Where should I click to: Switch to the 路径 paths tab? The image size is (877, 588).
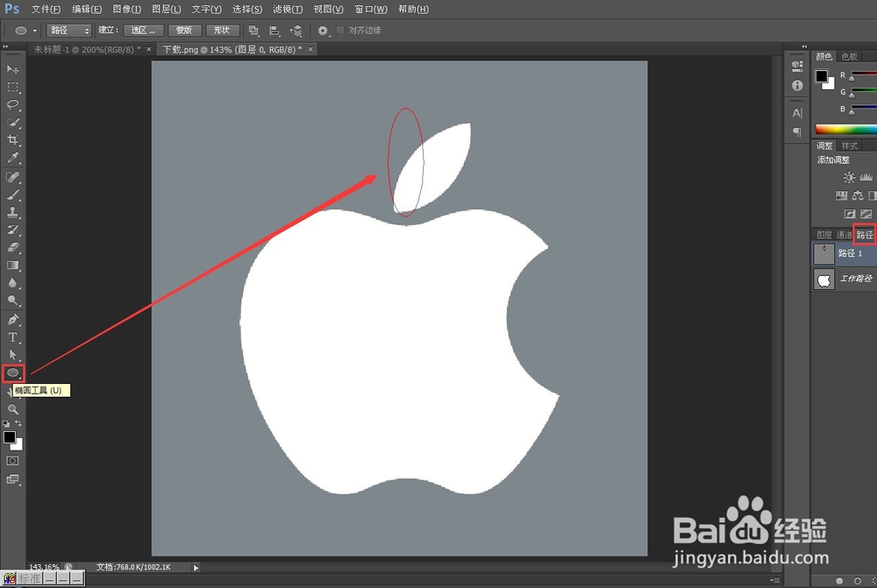[x=865, y=235]
